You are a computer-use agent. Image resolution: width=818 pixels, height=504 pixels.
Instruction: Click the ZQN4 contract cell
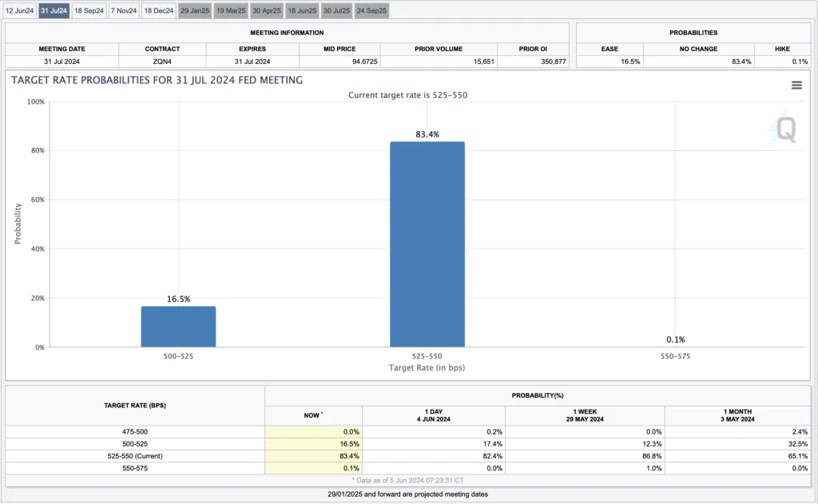click(162, 62)
